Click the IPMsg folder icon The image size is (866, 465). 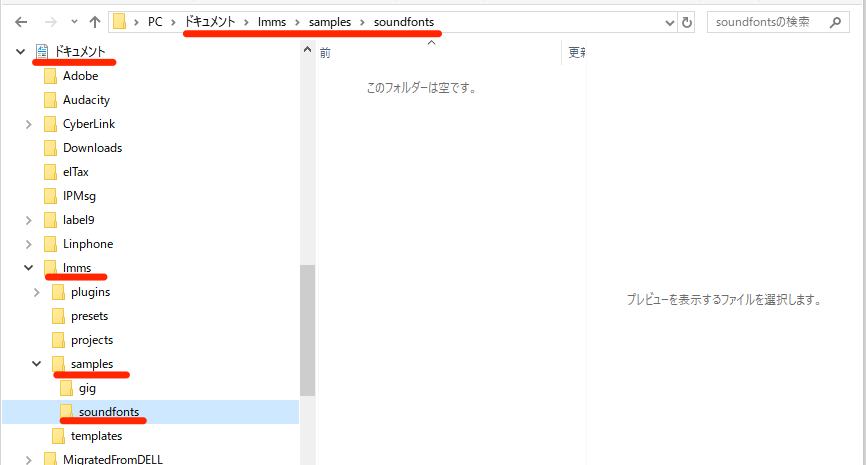50,196
